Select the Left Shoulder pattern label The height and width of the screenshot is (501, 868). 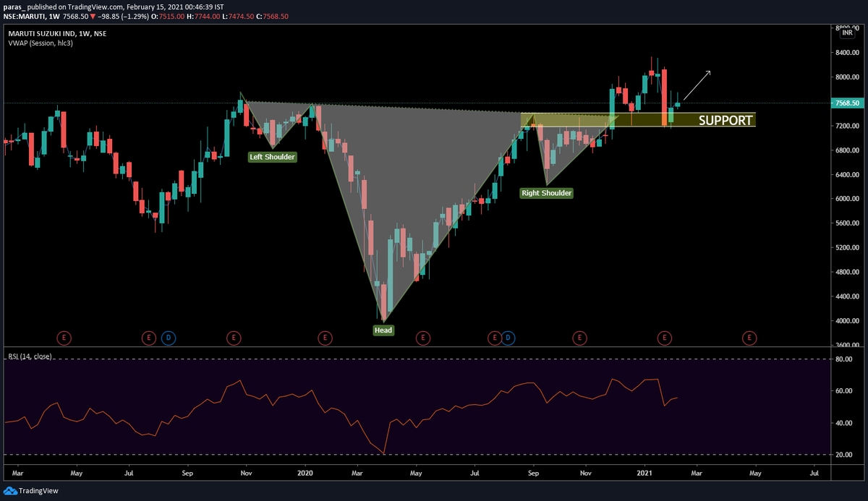pos(272,156)
